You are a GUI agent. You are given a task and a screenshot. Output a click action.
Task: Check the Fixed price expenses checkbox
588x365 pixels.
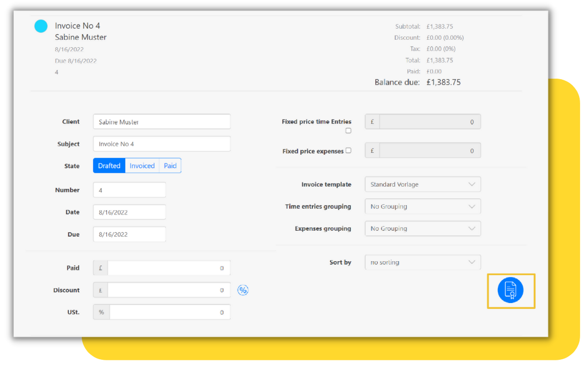348,150
